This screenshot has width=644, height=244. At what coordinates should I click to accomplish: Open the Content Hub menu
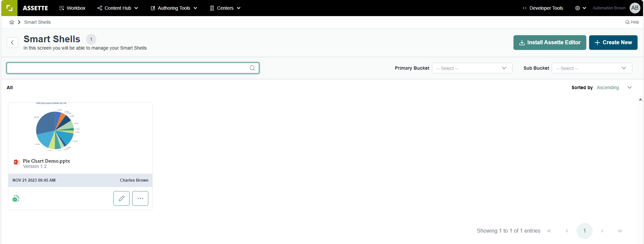click(118, 8)
